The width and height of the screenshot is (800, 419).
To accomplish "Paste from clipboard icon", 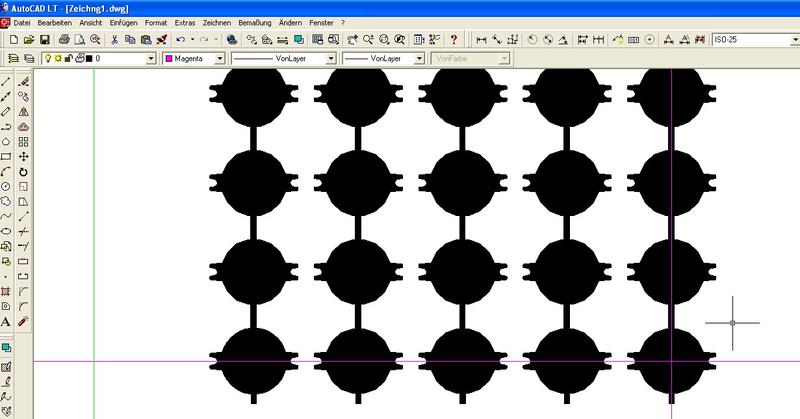I will 146,39.
